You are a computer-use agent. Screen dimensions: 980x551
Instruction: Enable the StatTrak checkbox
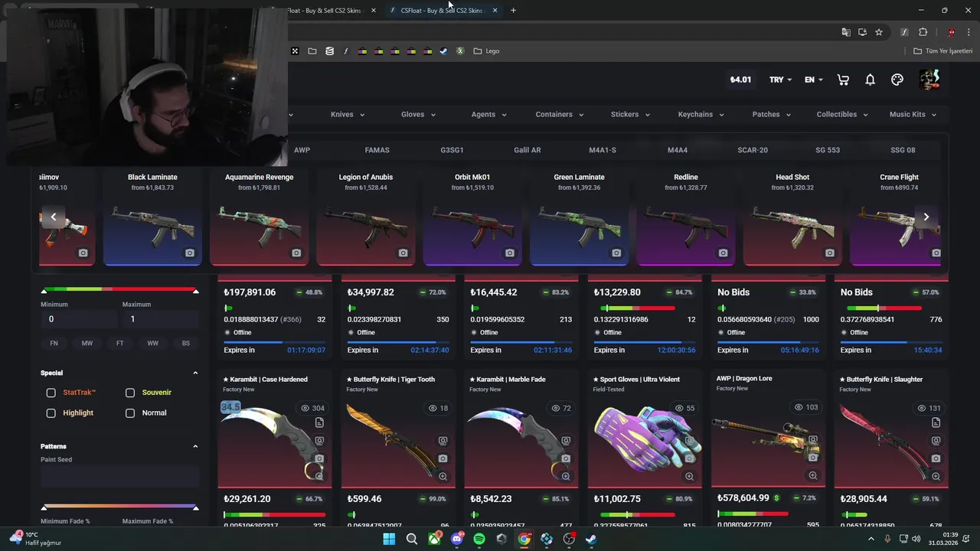pos(51,393)
